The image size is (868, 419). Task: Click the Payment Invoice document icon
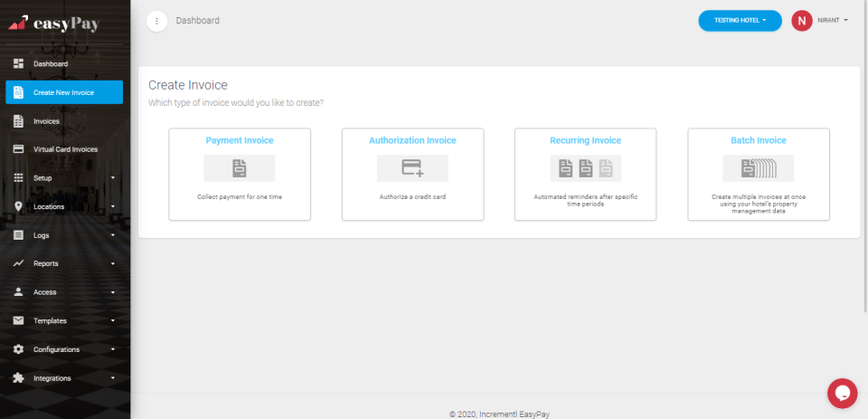pos(239,168)
